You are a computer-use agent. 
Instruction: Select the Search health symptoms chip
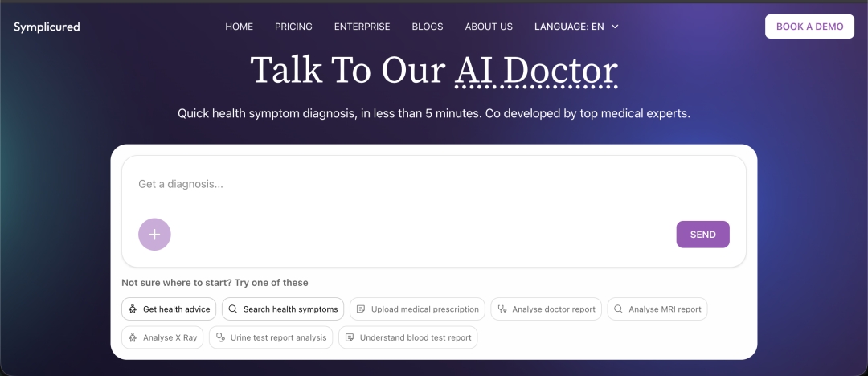pyautogui.click(x=283, y=309)
